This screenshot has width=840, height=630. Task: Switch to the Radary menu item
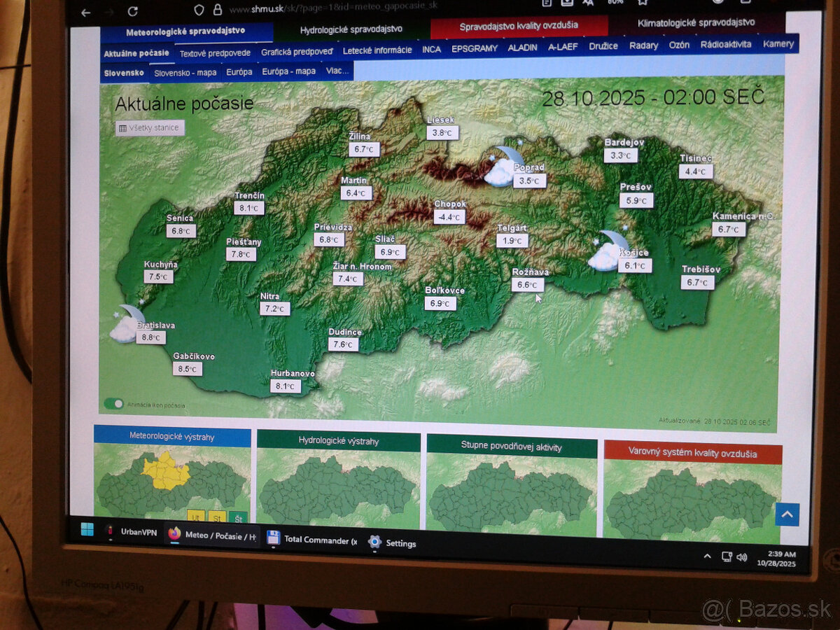pos(643,45)
